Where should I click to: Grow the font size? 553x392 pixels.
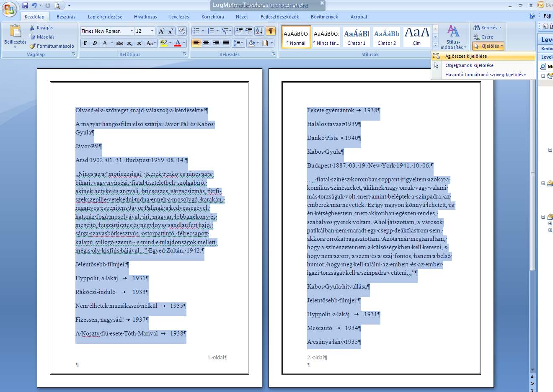pyautogui.click(x=161, y=31)
